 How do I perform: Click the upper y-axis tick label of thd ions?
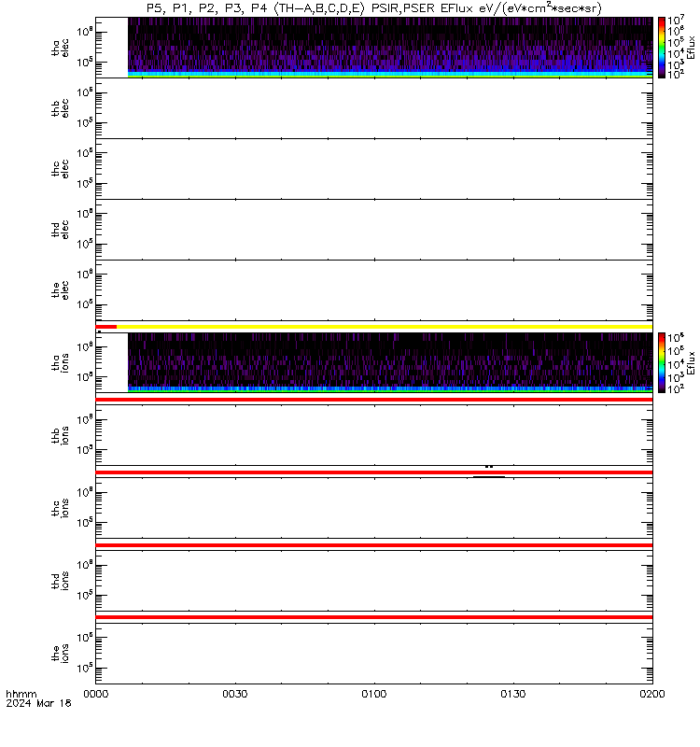[x=85, y=566]
